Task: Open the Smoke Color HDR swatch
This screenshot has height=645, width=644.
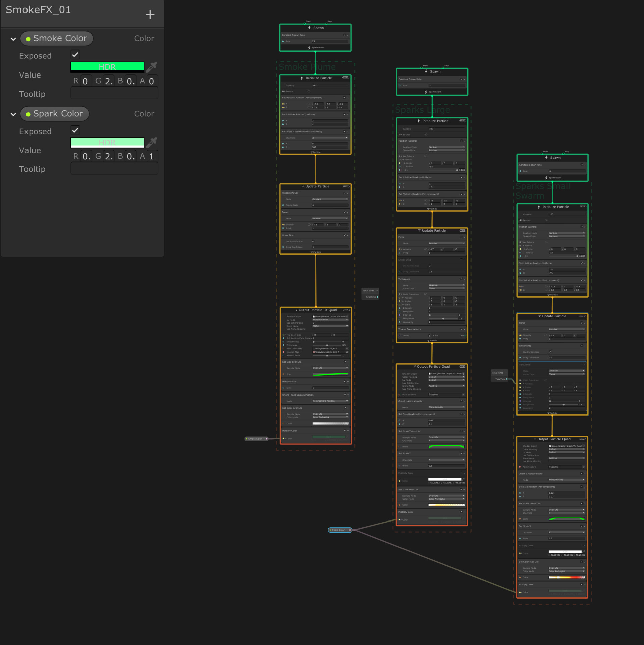Action: (x=107, y=66)
